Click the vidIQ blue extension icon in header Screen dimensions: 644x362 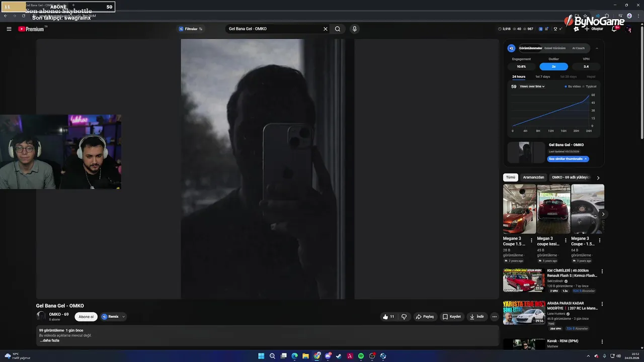541,29
